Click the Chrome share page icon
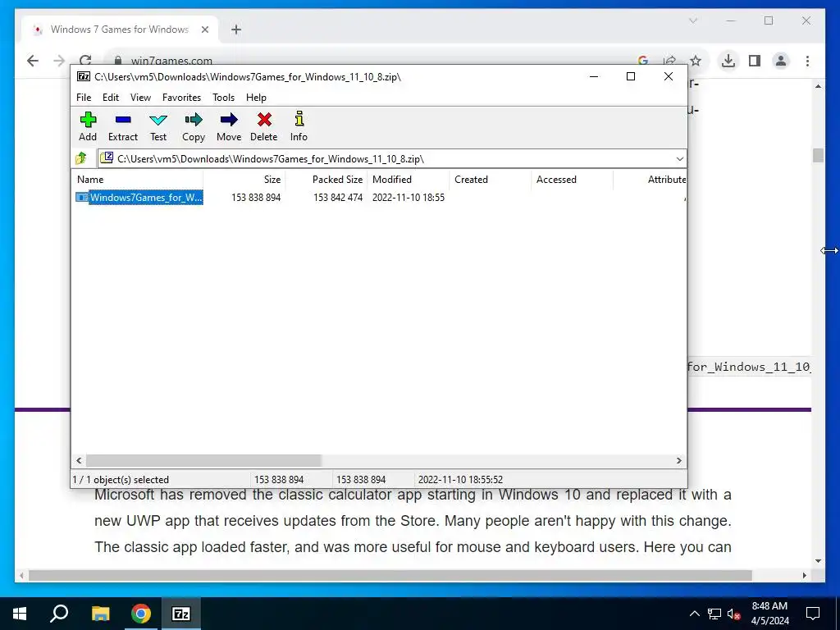 coord(669,61)
